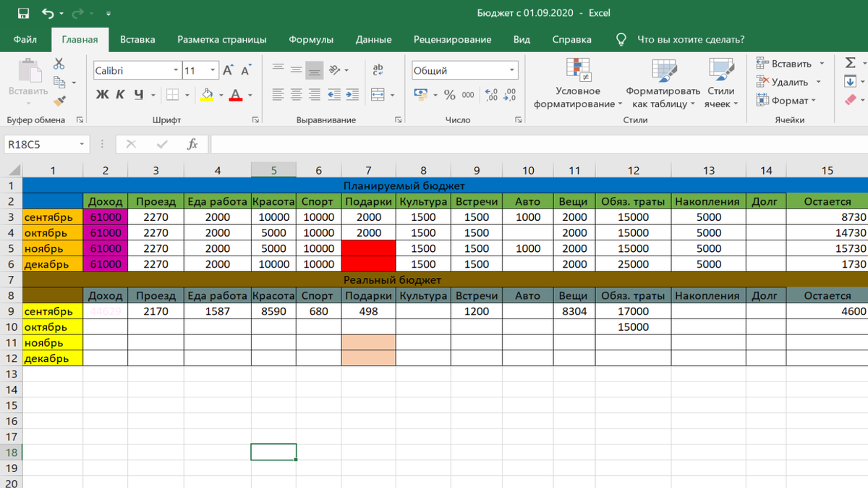
Task: Open the Общий number format dropdown
Action: coord(512,71)
